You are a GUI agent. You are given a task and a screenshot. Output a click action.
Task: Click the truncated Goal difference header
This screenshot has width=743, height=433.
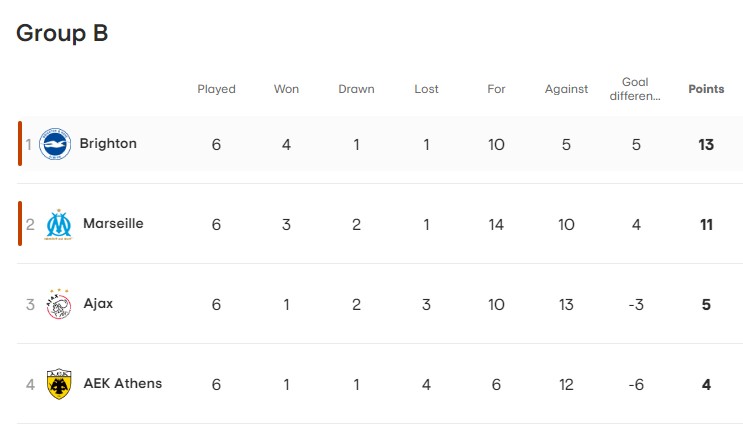click(636, 89)
